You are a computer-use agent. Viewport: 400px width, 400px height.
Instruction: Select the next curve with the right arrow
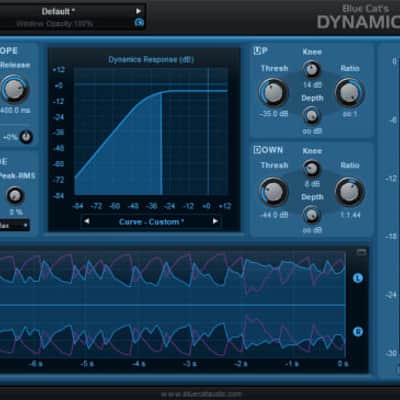[215, 221]
